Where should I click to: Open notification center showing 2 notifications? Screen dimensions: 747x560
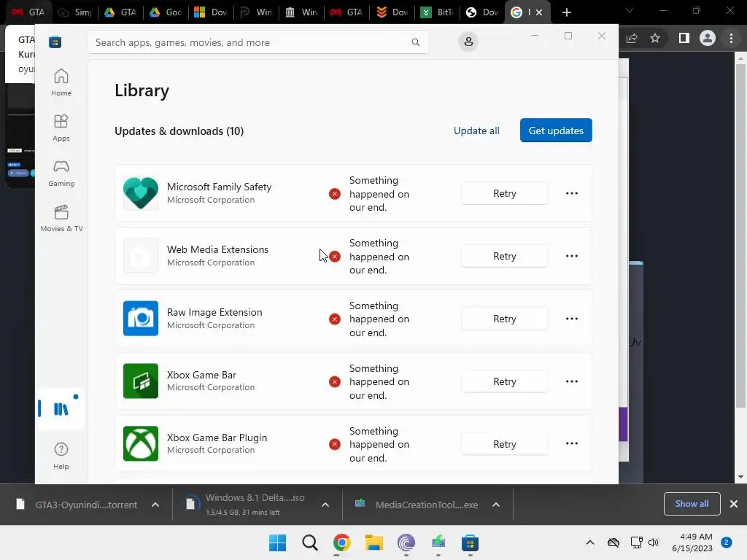(727, 542)
